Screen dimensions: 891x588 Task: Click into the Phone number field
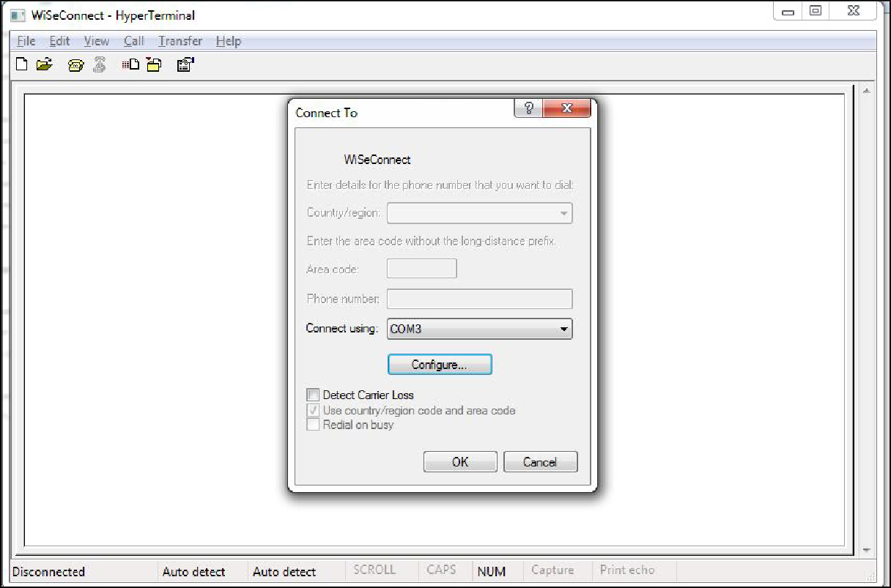coord(479,299)
